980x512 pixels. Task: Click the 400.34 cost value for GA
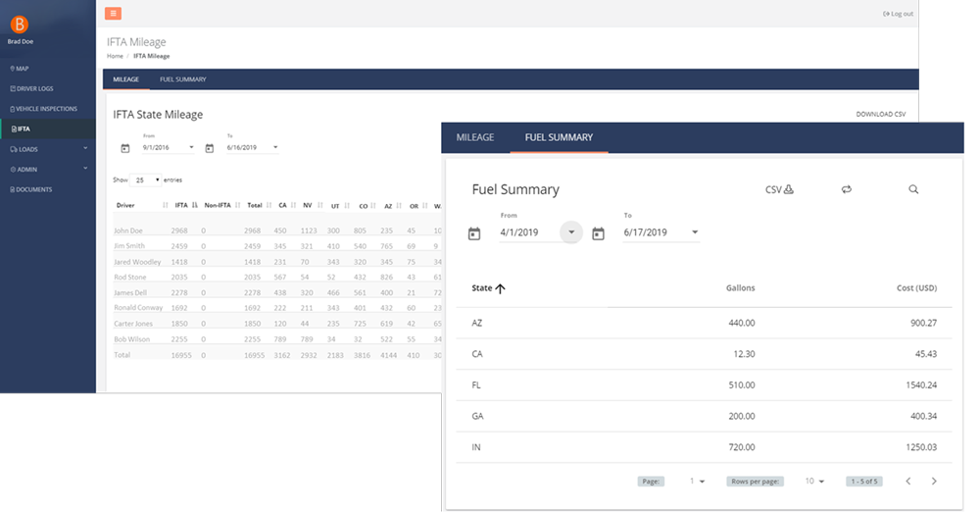(x=922, y=416)
